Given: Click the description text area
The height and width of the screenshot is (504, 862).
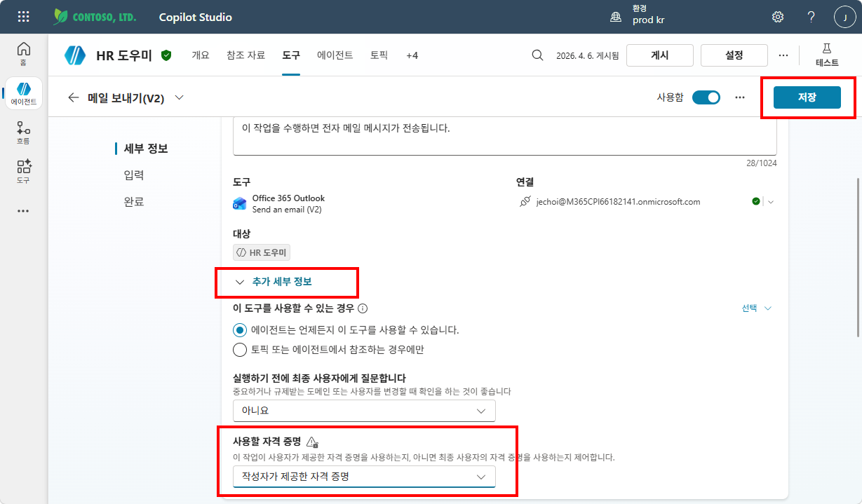Looking at the screenshot, I should click(504, 136).
